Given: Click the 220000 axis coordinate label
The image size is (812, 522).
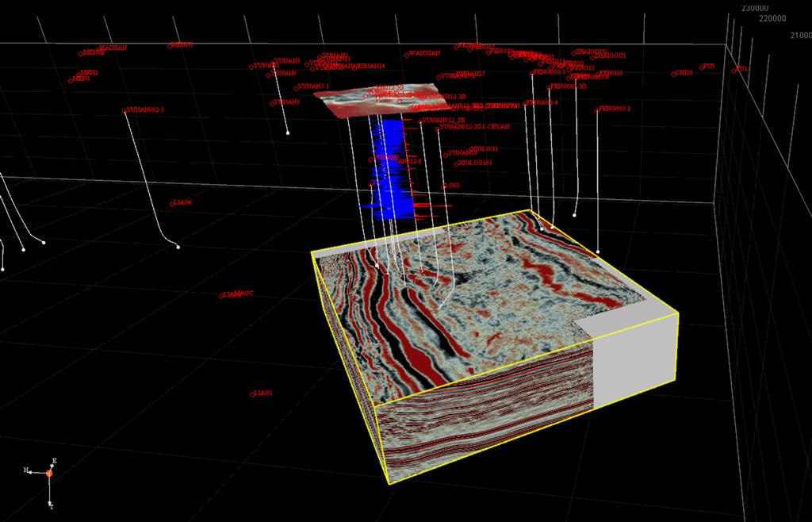Looking at the screenshot, I should [x=772, y=19].
